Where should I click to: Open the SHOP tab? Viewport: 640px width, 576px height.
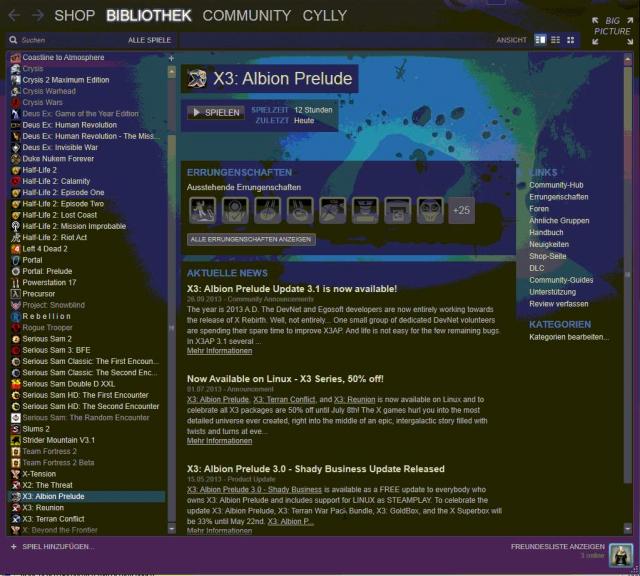click(75, 16)
